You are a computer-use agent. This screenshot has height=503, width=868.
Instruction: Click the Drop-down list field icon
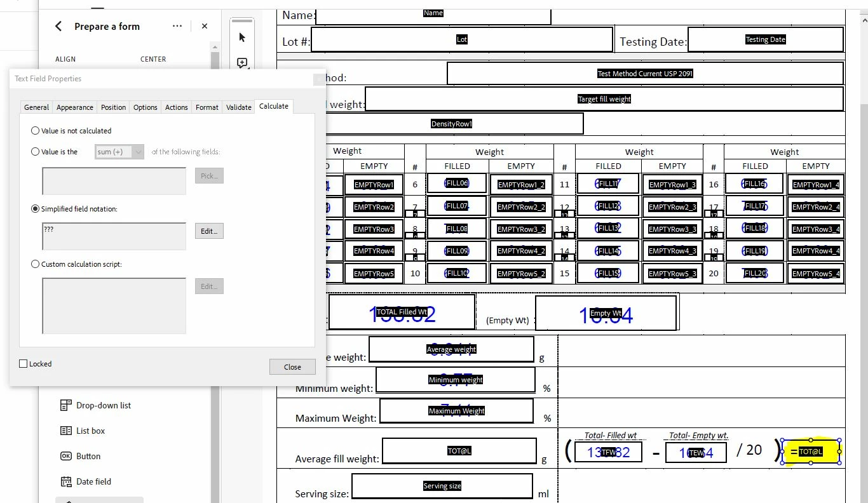(x=66, y=405)
